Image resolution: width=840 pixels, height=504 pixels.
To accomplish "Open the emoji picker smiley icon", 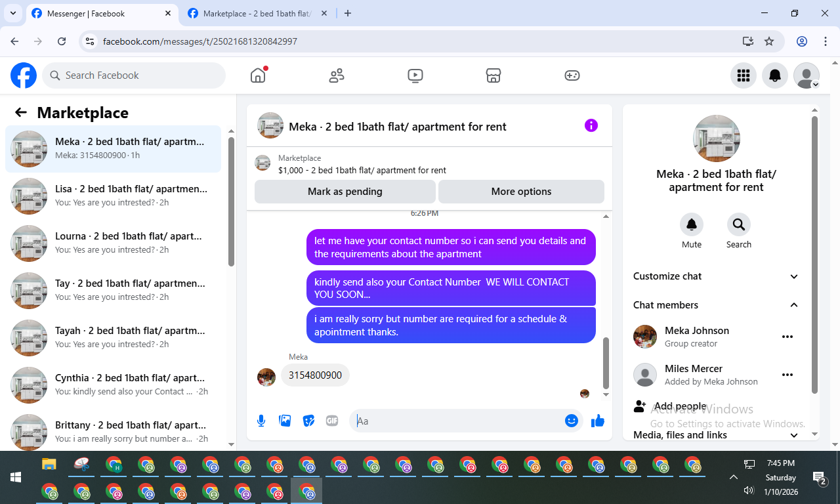I will click(x=572, y=421).
